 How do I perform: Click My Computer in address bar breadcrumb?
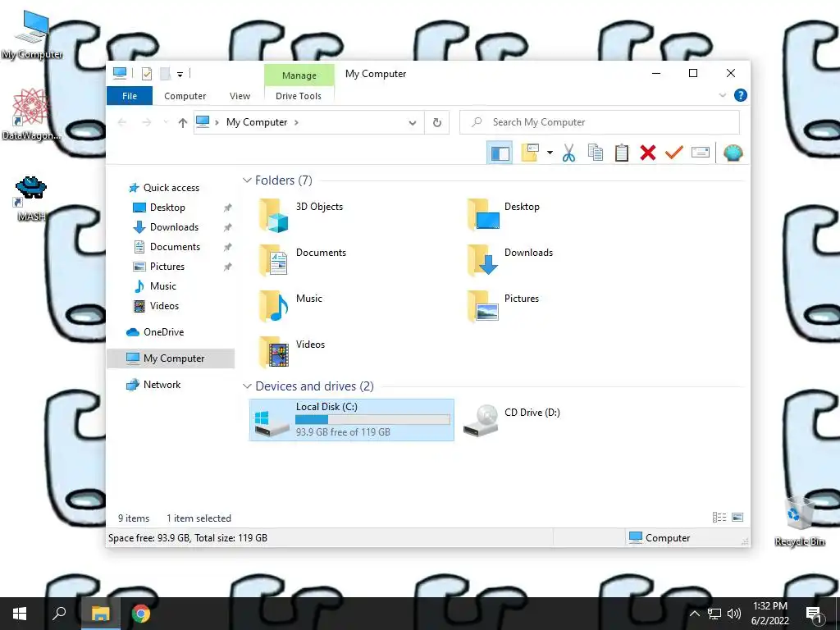click(257, 122)
